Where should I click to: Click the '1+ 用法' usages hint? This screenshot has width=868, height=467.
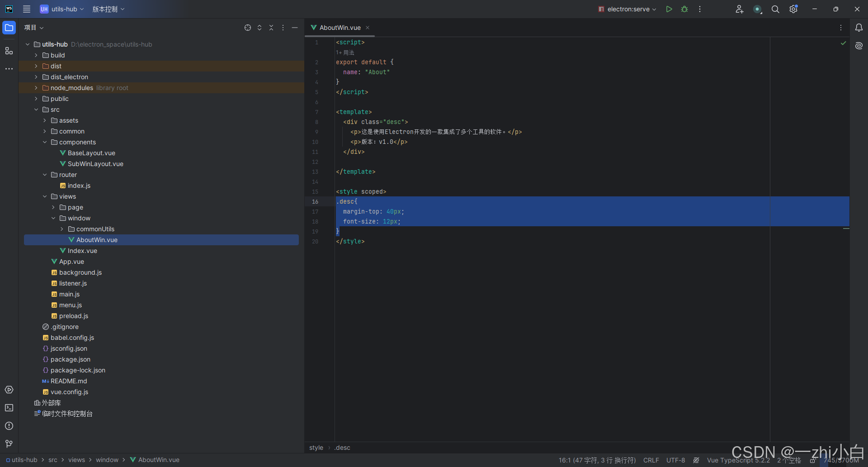(345, 52)
